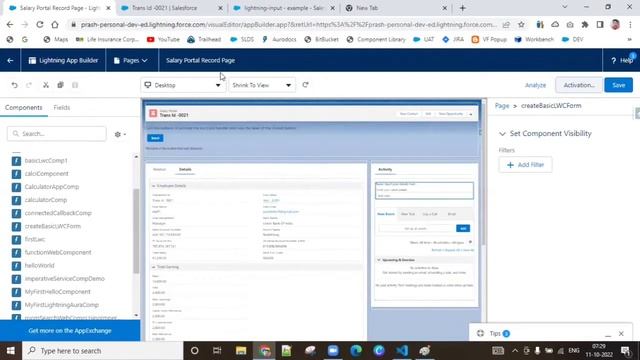Open the Trailhead bookmark

point(204,39)
